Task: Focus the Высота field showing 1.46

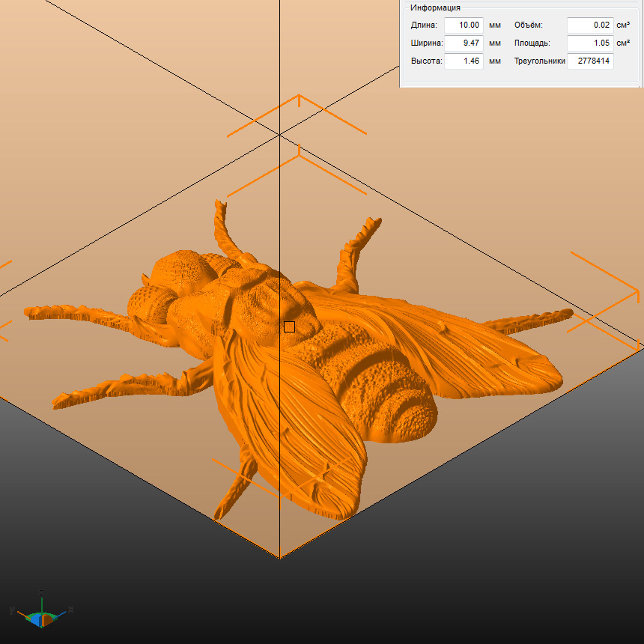Action: click(464, 61)
